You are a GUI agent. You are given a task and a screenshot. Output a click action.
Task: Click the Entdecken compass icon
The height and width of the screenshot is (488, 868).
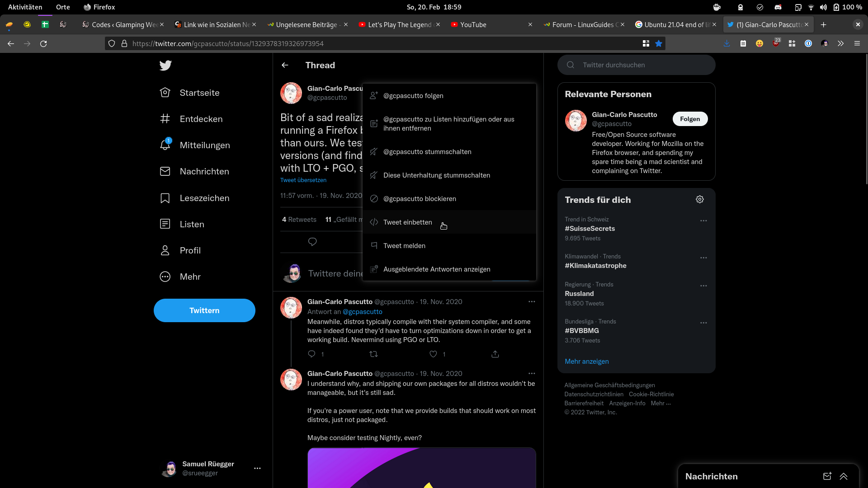click(x=166, y=118)
